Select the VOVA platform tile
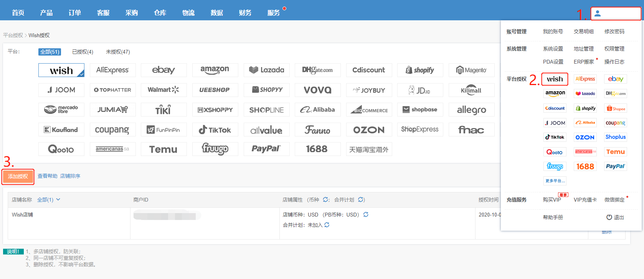 point(318,90)
